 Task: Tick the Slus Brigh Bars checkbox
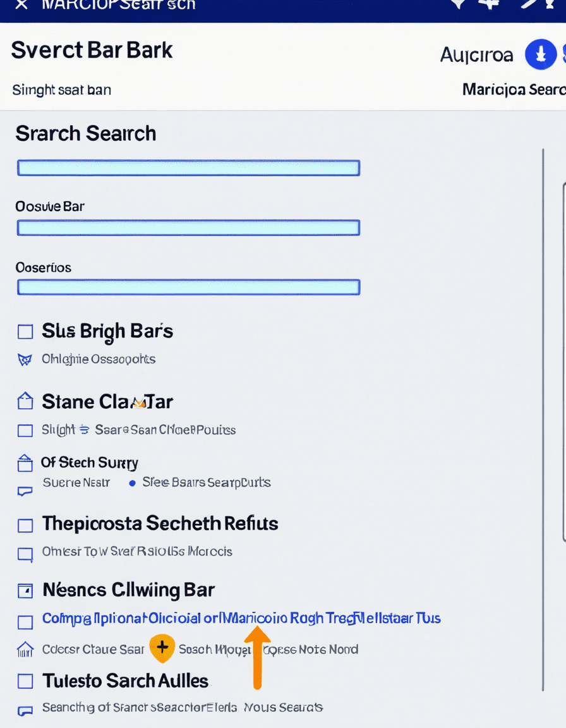25,332
